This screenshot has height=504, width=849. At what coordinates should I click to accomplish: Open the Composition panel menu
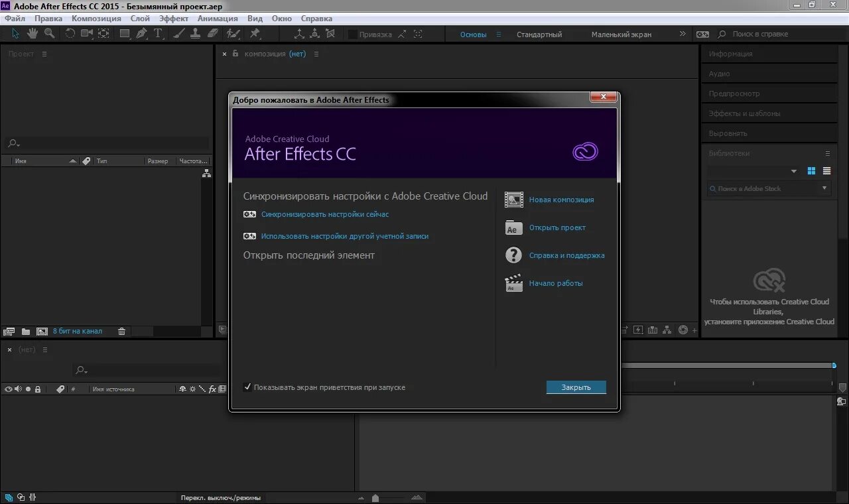(316, 54)
